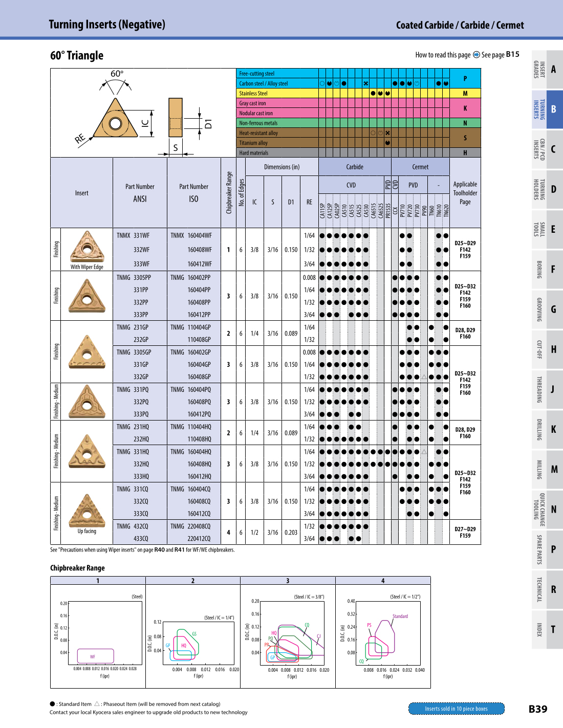Click the Dimensions (in) header

click(282, 167)
